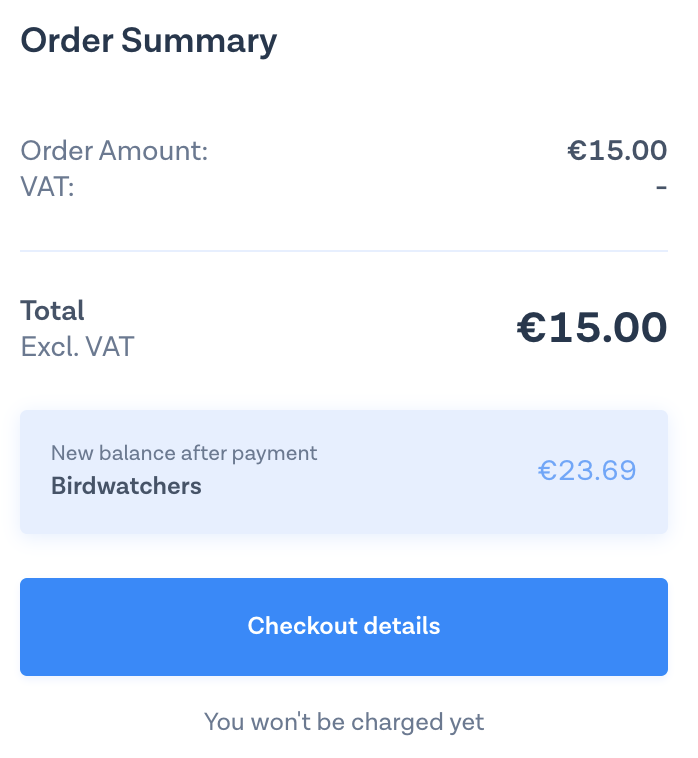Click the empty space between VAT and its dash
The height and width of the screenshot is (758, 698).
[x=360, y=187]
